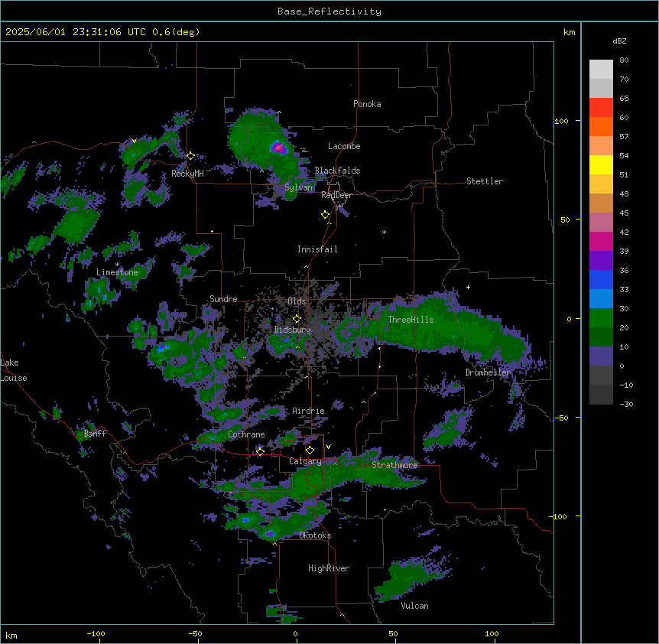Pick the orange 57-60 dBZ legend swatch
This screenshot has width=659, height=644.
click(x=601, y=126)
